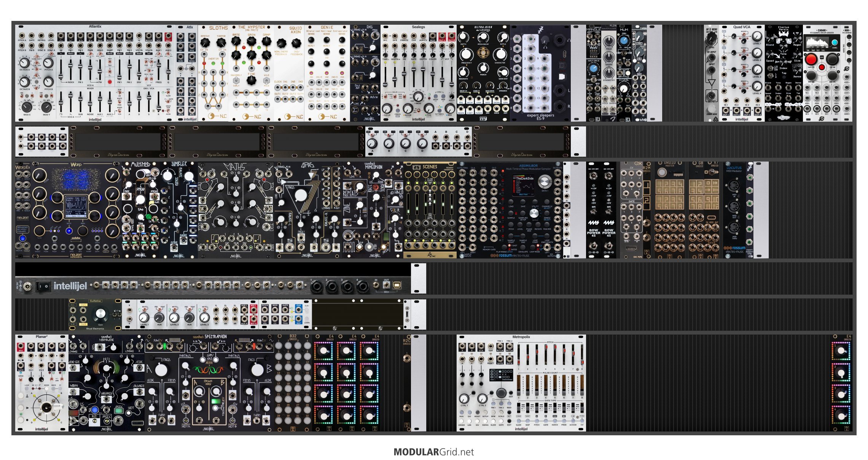This screenshot has width=868, height=460.
Task: Select the Atlantix synth voice module
Action: coord(95,73)
